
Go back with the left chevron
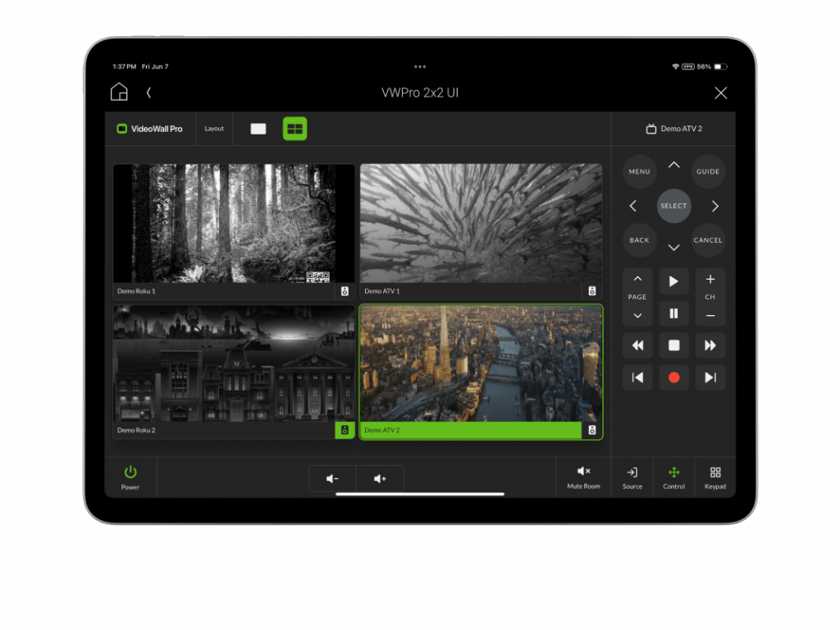coord(148,93)
